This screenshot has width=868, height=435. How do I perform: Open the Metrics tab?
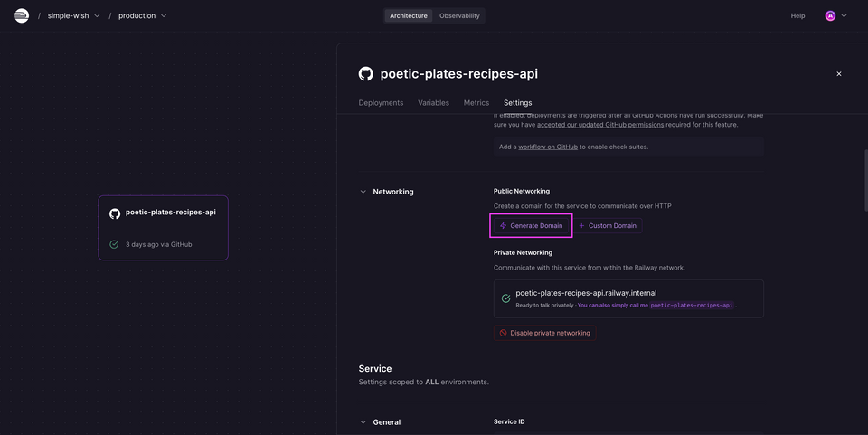(476, 103)
